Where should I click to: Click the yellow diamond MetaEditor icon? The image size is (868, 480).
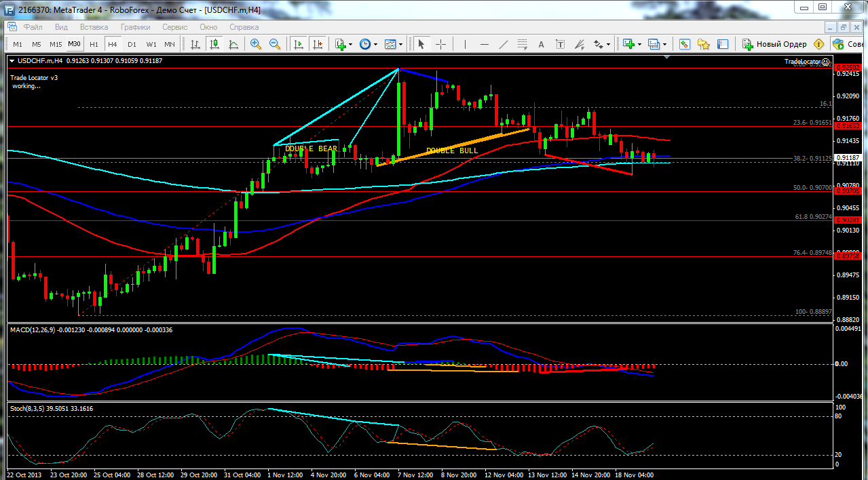click(819, 44)
